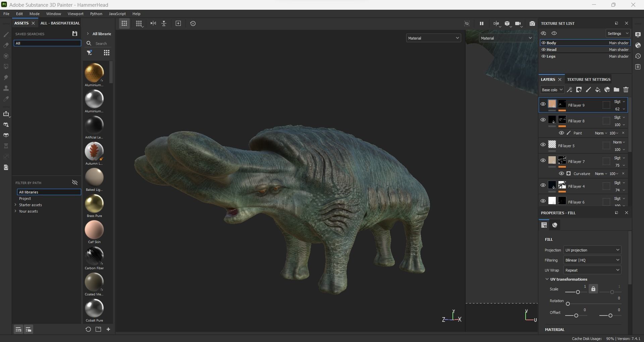Refresh the assets library
Screen dimensions: 644x342
88,329
